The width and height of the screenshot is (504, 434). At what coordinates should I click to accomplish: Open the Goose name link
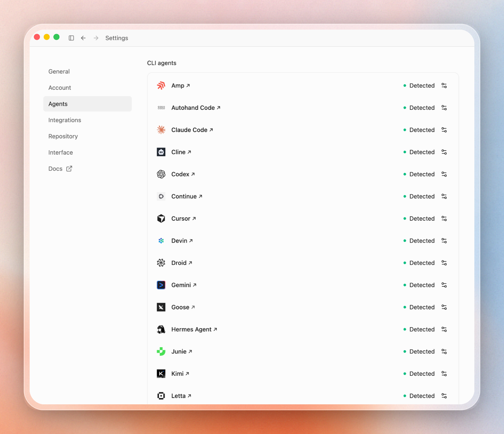point(183,307)
